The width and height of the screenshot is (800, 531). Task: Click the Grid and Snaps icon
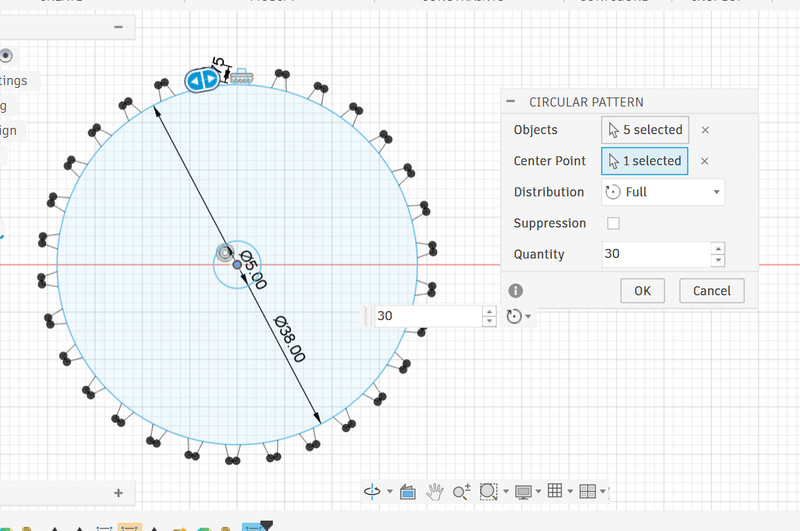pos(555,491)
